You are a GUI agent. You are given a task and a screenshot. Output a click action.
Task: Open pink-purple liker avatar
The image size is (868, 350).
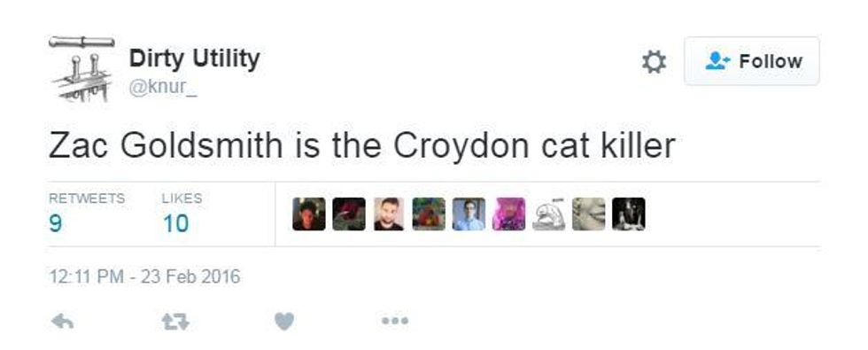508,214
